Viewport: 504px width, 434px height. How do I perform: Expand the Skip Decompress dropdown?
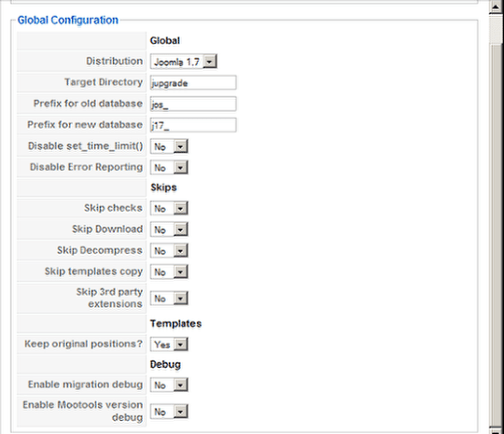tap(169, 251)
